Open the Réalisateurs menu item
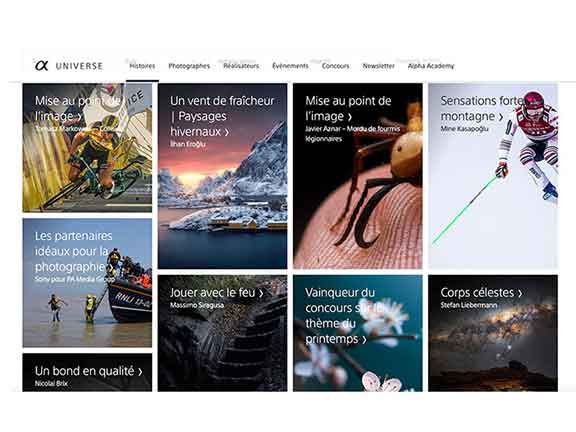The image size is (576, 432). pyautogui.click(x=241, y=66)
